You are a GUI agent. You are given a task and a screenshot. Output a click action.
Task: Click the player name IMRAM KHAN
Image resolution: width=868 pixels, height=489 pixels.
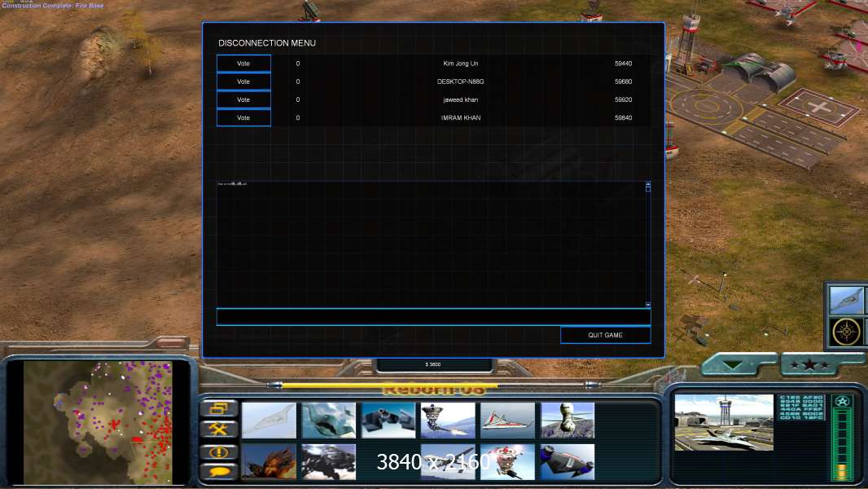point(461,118)
